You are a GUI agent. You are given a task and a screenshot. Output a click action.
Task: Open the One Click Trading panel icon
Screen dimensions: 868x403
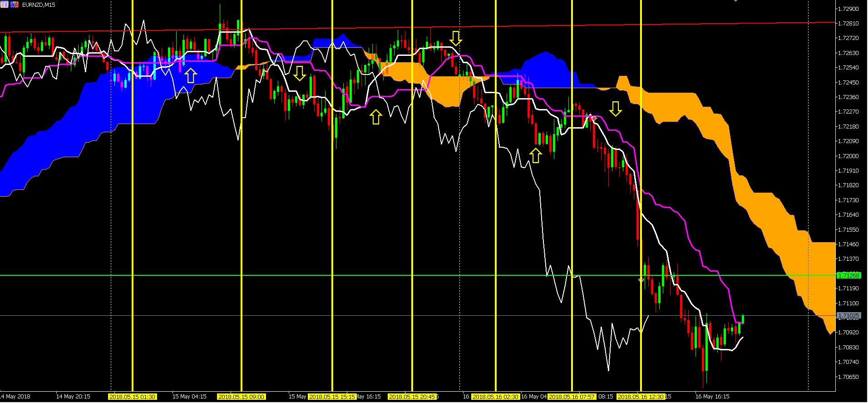coord(15,5)
